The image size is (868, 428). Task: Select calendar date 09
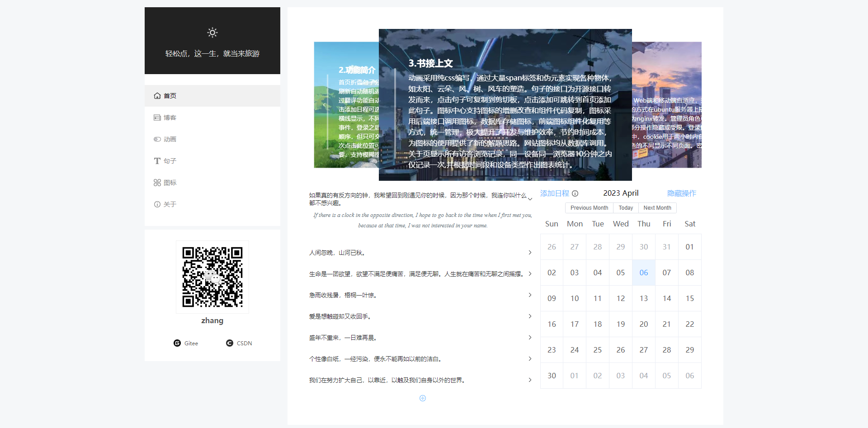coord(552,298)
